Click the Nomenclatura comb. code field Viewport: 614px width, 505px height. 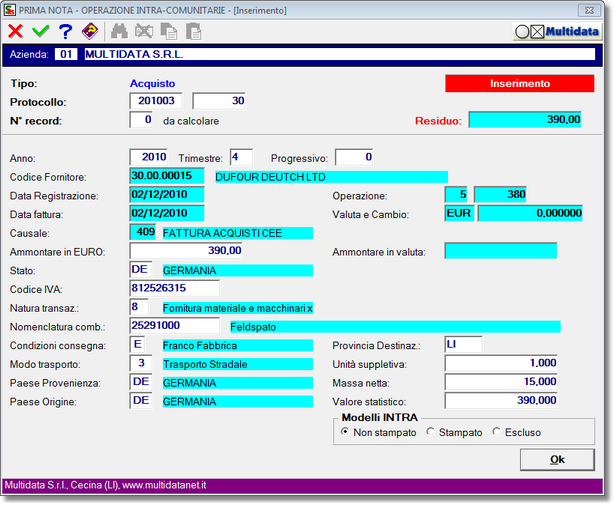tap(174, 325)
